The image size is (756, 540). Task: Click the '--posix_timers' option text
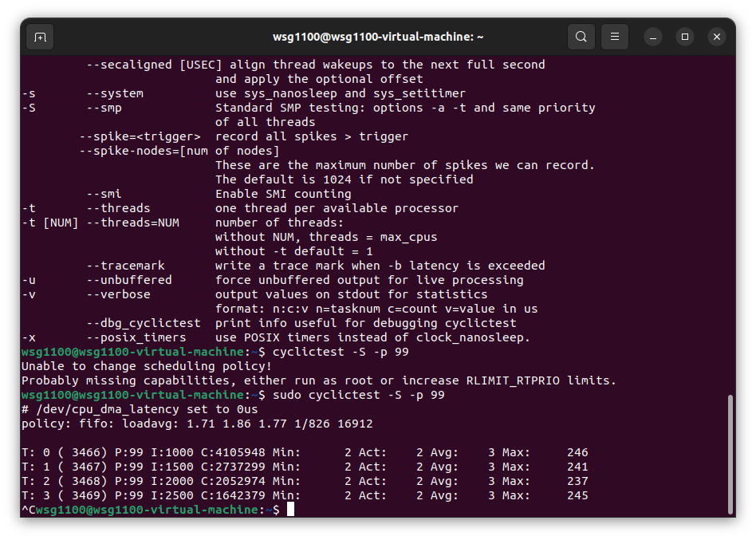tap(132, 337)
